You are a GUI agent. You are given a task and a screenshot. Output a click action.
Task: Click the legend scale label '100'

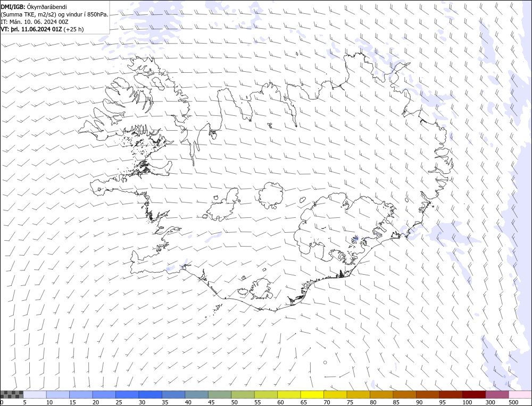point(467,402)
